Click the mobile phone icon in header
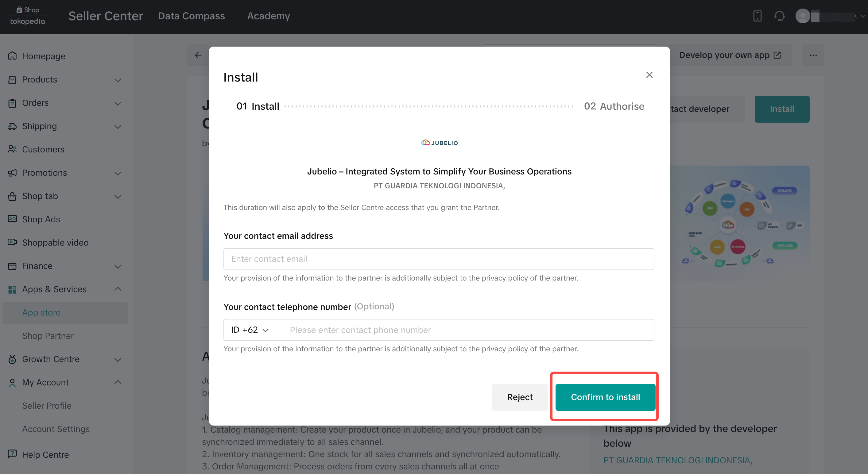Screen dimensions: 868x474 (757, 16)
